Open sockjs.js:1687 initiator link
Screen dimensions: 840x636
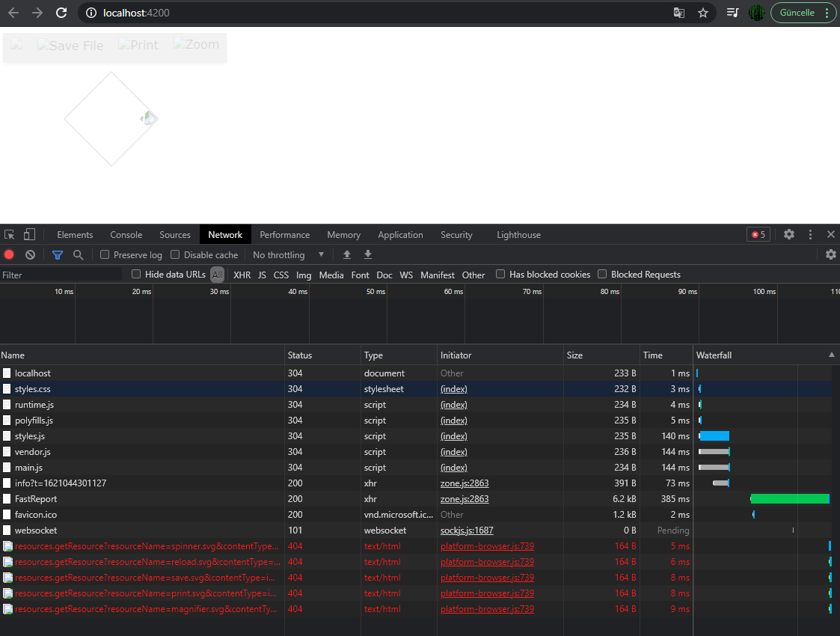tap(467, 530)
